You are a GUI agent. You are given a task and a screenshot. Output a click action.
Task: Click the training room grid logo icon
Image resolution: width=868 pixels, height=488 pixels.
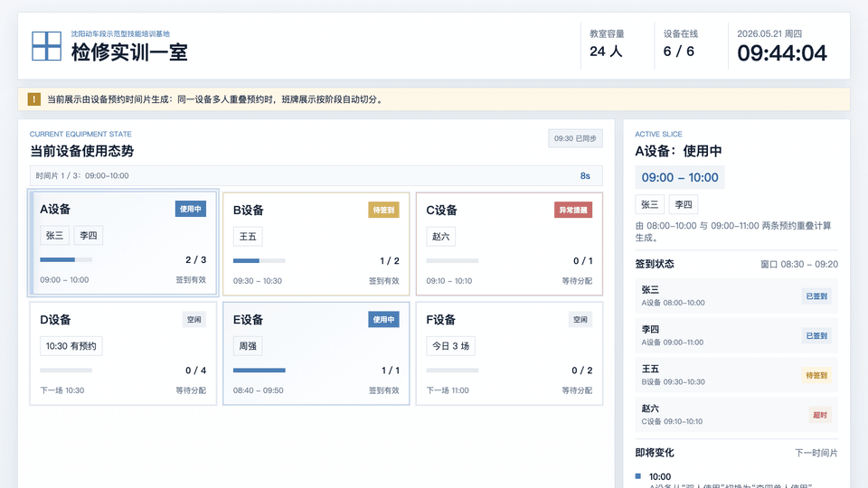tap(46, 46)
